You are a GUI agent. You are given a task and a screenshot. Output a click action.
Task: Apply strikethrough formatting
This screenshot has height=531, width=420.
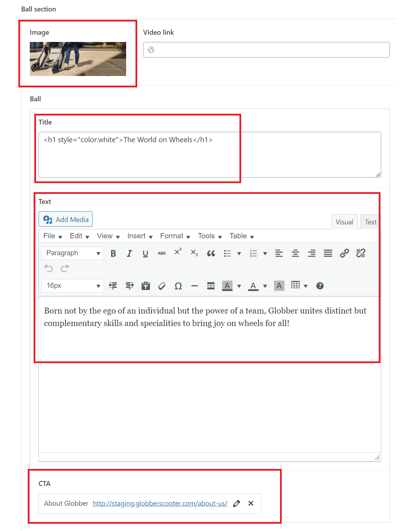tap(162, 254)
